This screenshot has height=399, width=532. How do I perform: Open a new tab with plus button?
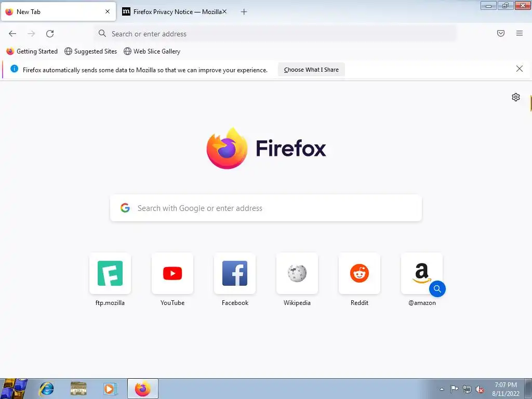point(244,12)
